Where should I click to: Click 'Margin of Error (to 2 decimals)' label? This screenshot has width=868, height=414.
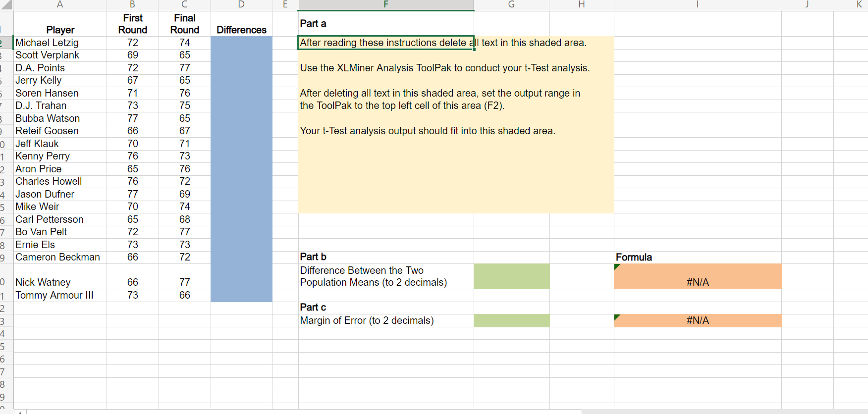367,320
